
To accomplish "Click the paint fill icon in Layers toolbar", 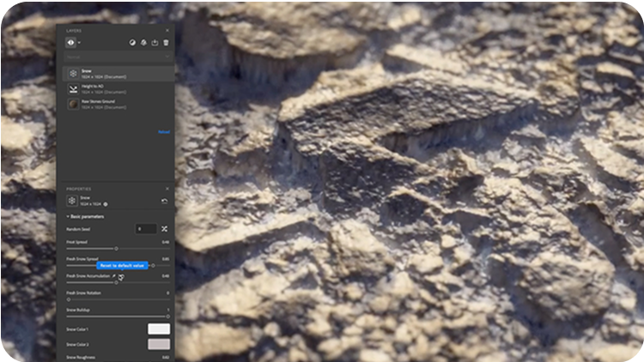I will 143,42.
